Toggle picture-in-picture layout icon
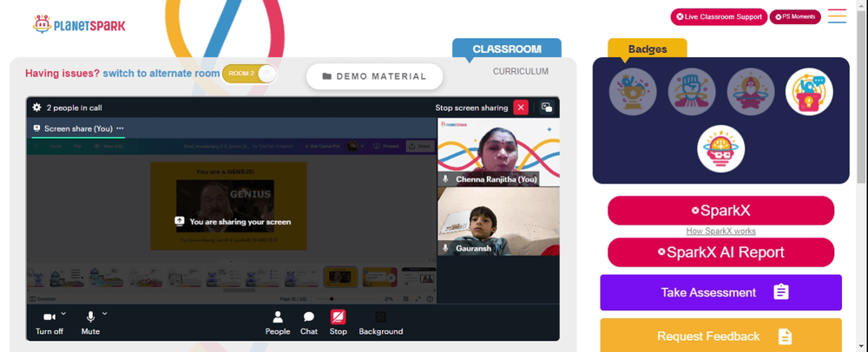 [547, 108]
